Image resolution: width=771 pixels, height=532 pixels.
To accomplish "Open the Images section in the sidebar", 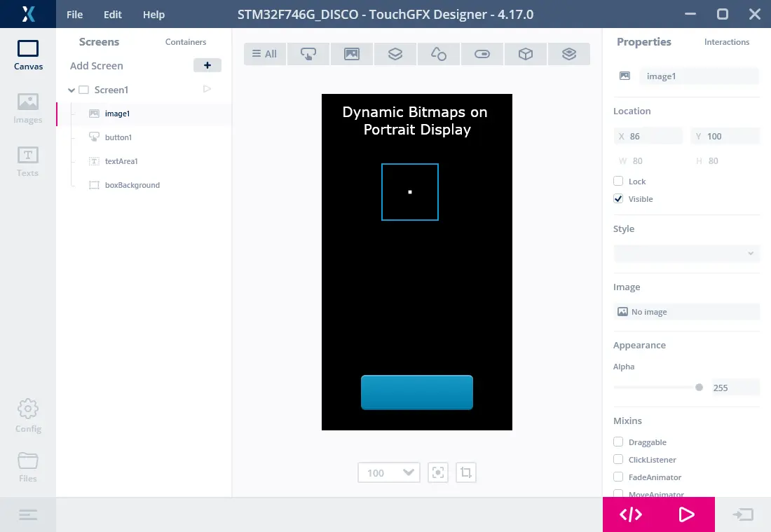I will point(28,108).
